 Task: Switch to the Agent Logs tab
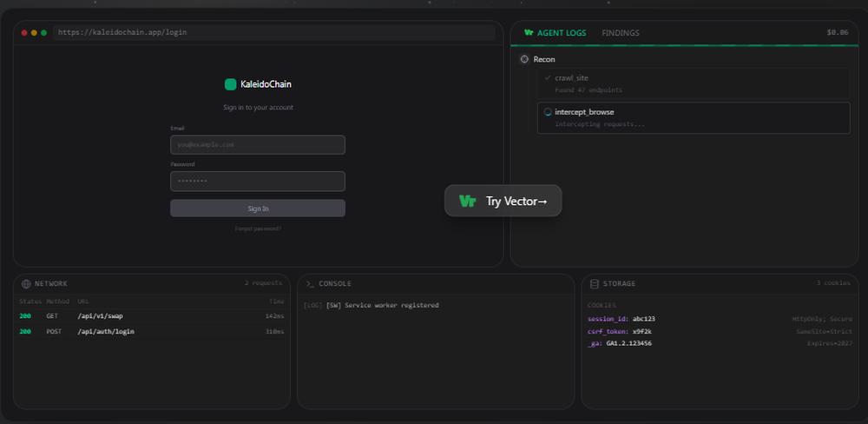[555, 33]
